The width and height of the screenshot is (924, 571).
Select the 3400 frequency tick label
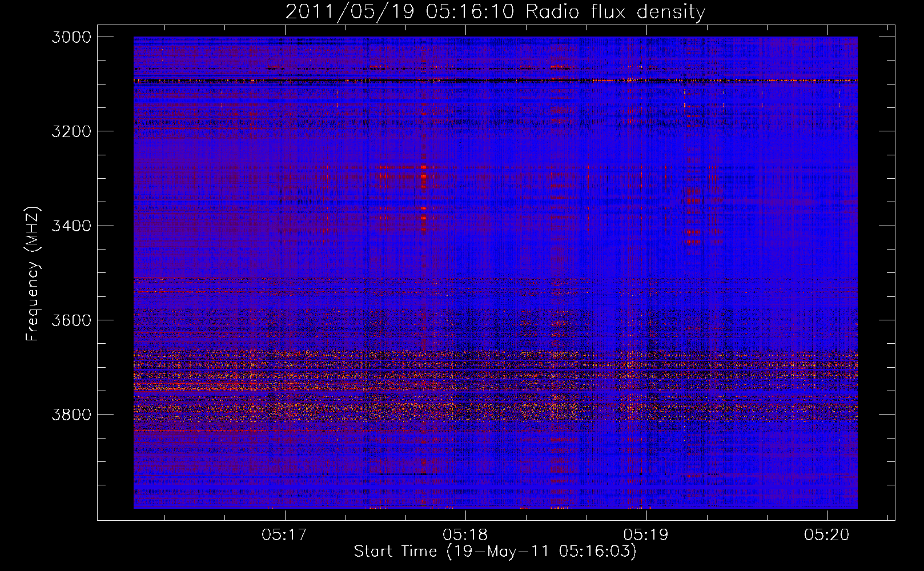click(71, 226)
